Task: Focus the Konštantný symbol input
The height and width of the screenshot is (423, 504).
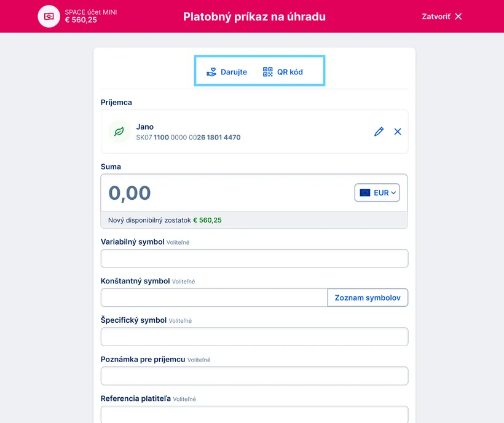Action: click(214, 298)
